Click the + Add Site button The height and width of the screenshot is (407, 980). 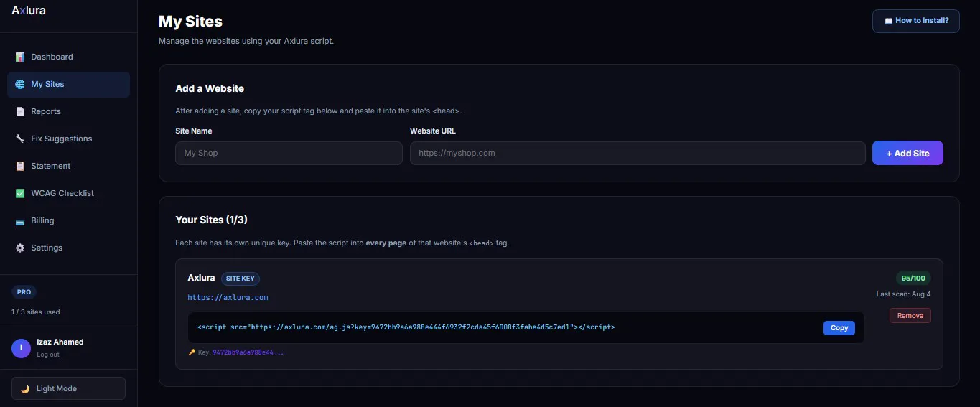click(x=907, y=153)
